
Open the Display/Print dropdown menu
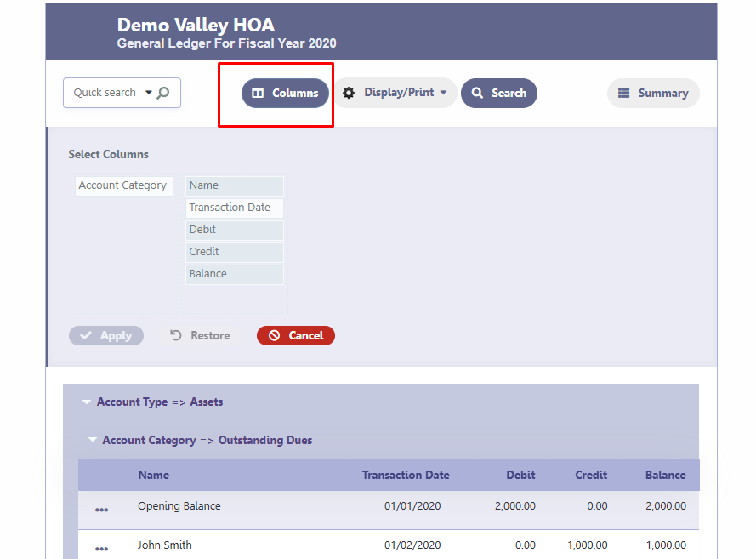pyautogui.click(x=395, y=93)
